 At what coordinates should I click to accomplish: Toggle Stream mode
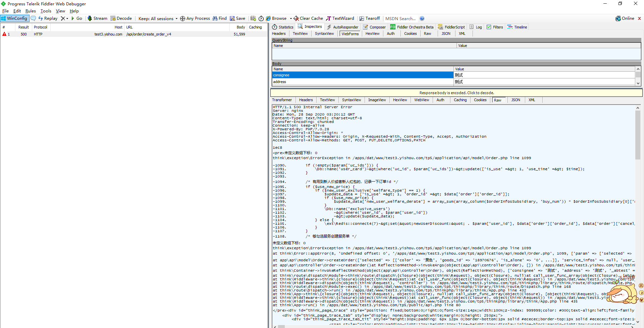(x=97, y=18)
